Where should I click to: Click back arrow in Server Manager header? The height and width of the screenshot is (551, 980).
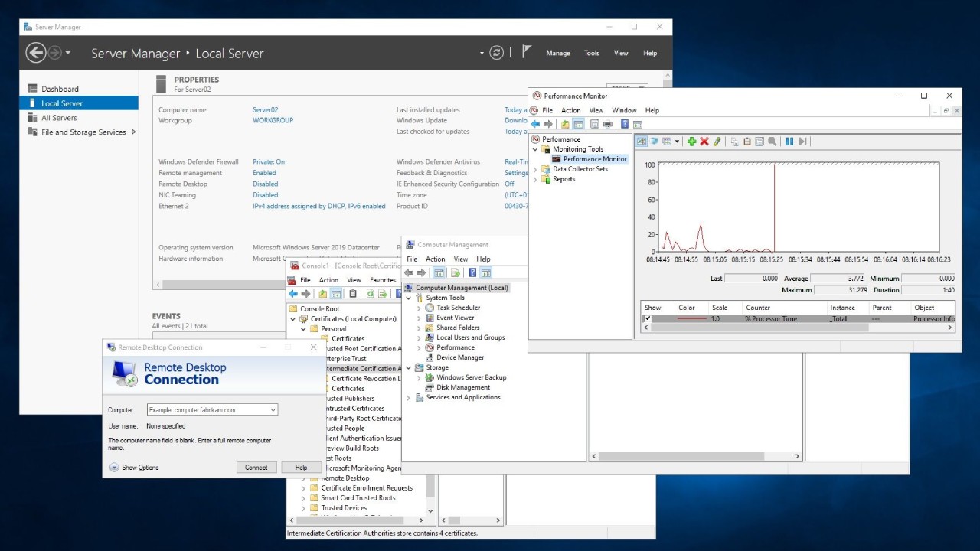tap(35, 53)
